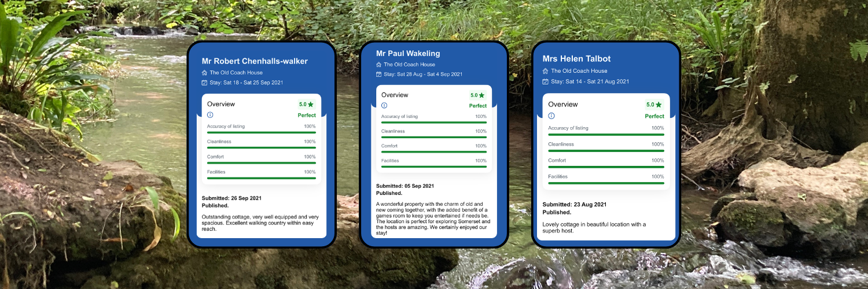Click the info icon in Paul Wakeling's Overview
Screen dimensions: 868x289
click(384, 105)
